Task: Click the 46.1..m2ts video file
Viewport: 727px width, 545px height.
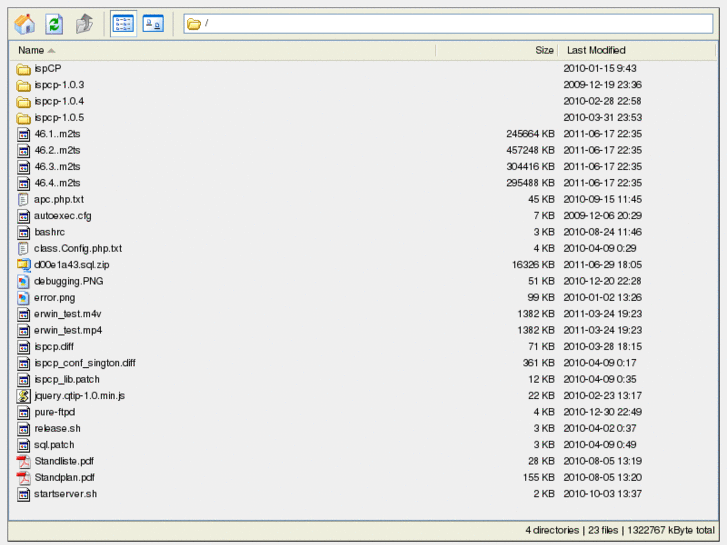Action: point(57,134)
